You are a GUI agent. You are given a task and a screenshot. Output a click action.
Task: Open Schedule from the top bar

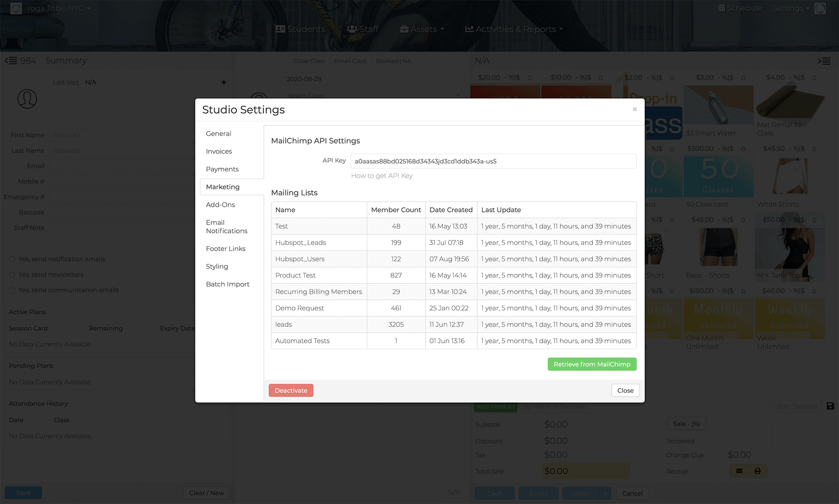740,8
